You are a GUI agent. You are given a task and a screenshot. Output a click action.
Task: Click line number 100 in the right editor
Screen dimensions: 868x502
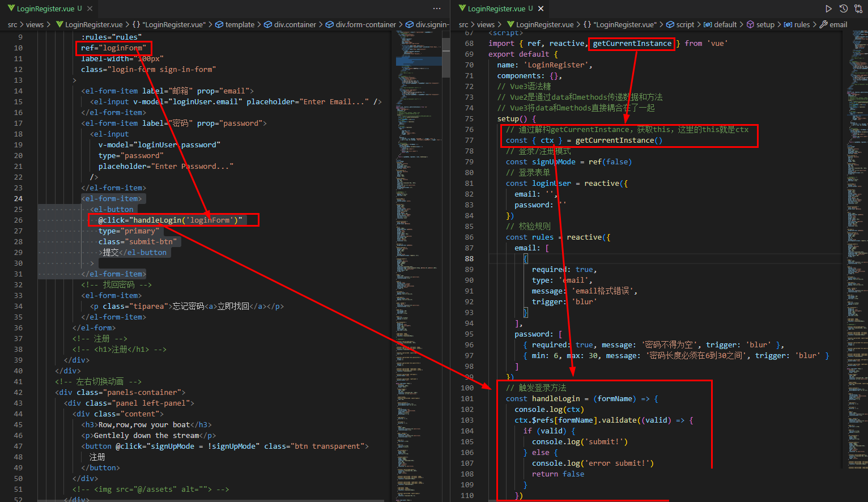pos(467,388)
